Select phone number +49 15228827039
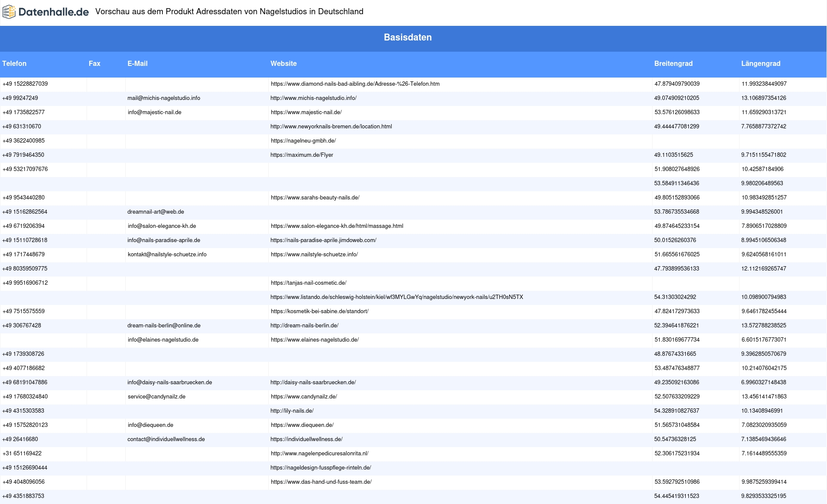 [x=25, y=84]
